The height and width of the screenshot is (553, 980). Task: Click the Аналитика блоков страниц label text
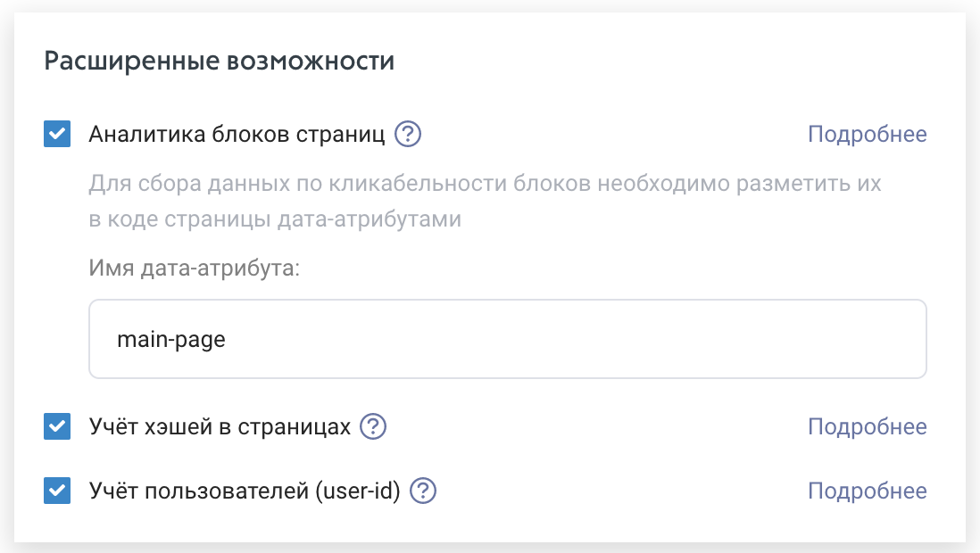[237, 135]
